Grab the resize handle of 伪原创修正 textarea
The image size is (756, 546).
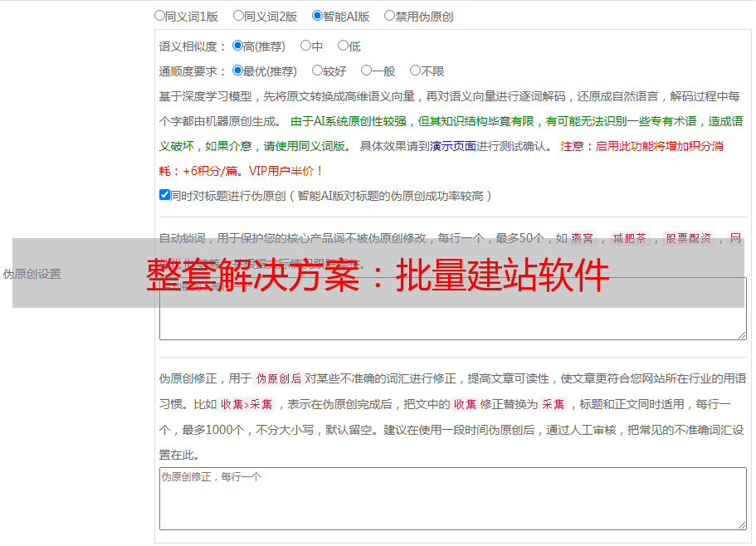741,524
